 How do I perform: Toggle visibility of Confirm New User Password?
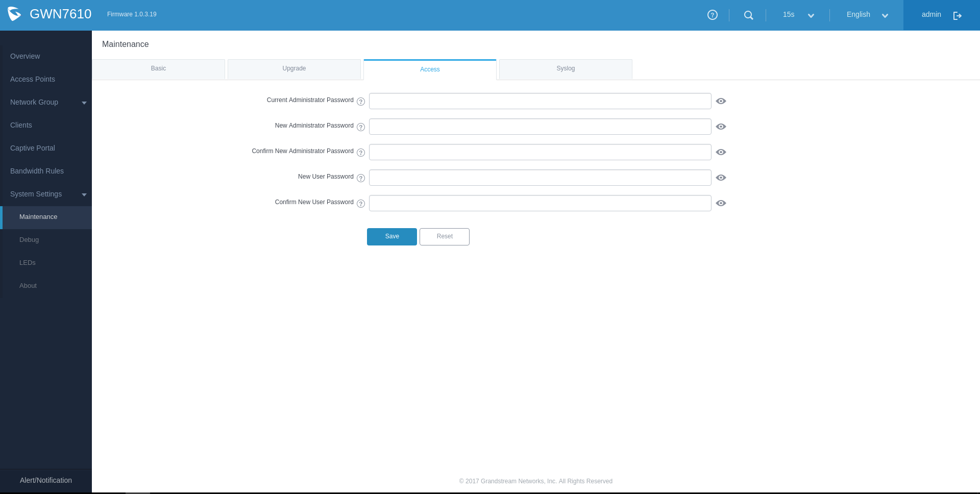click(721, 203)
